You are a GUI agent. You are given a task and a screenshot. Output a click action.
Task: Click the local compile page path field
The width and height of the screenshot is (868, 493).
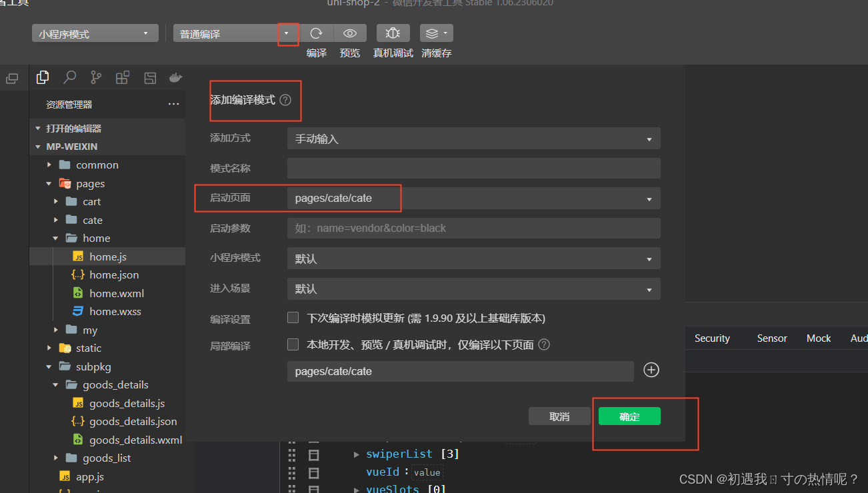coord(460,371)
